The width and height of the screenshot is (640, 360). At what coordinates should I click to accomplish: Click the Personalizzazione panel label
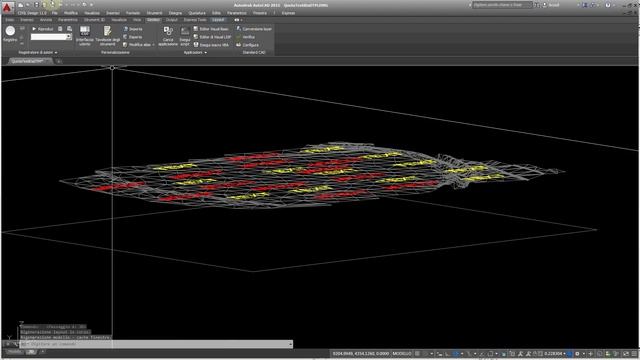click(115, 53)
